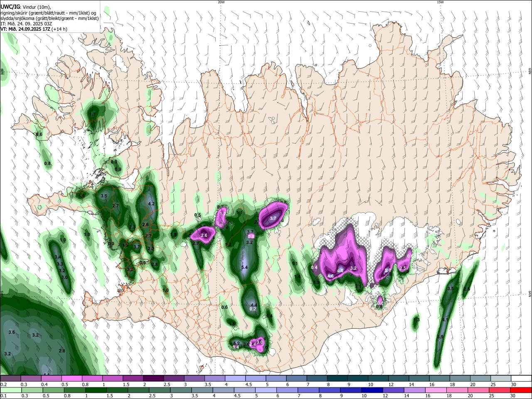Select the 'rigning/skúrir' legend description line
This screenshot has height=399, width=532.
48,12
